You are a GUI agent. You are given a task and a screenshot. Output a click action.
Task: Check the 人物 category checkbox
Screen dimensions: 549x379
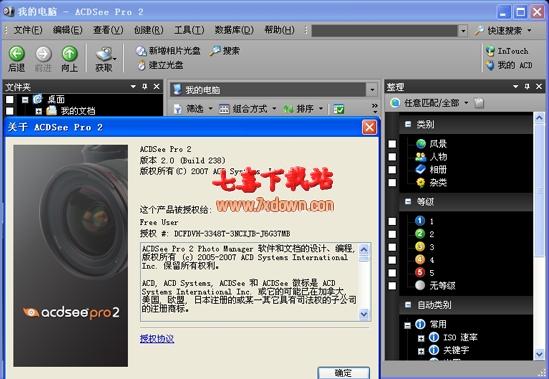pyautogui.click(x=392, y=157)
